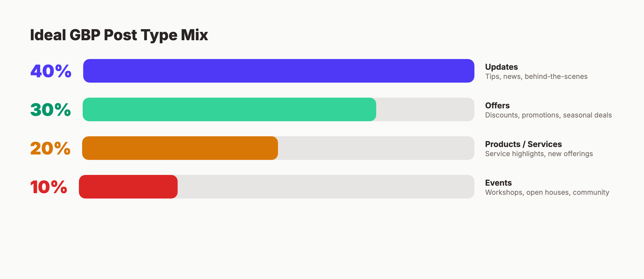The image size is (644, 279).
Task: Click the "Offers" heading
Action: pos(497,105)
